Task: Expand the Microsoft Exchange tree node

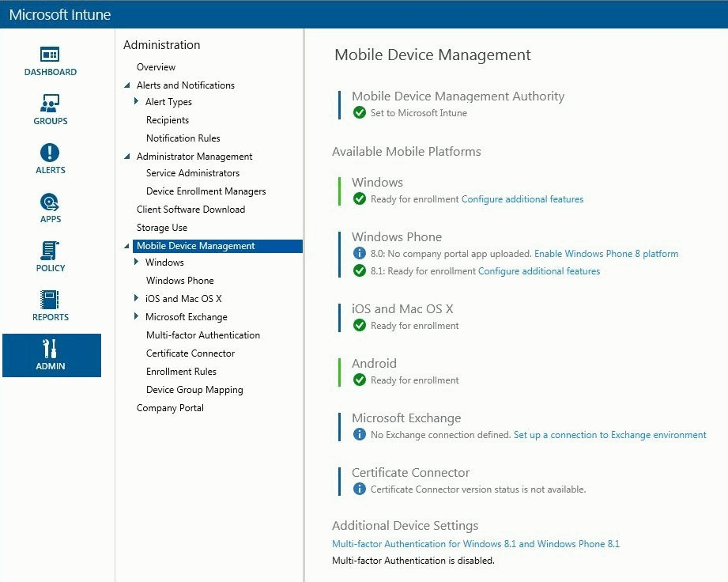Action: coord(136,316)
